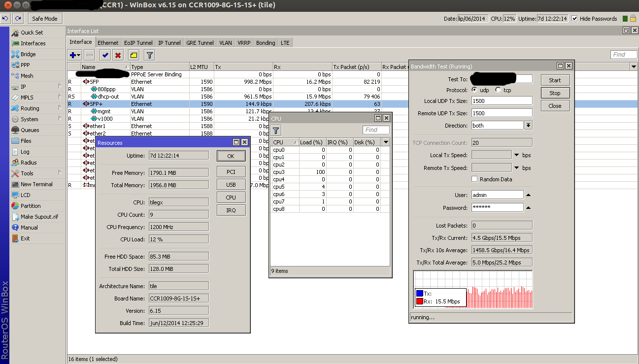Open Files in the sidebar

pos(26,141)
